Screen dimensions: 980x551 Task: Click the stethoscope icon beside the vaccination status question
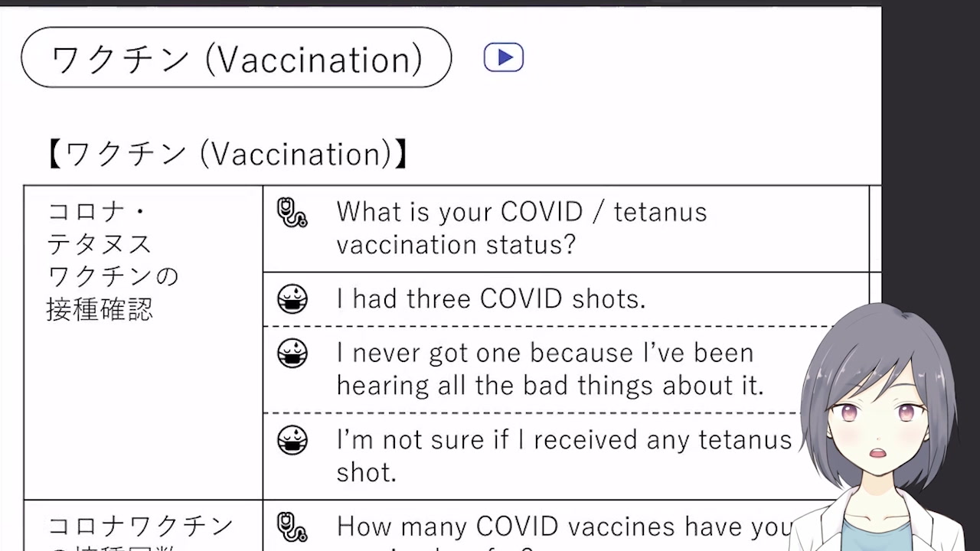pos(292,213)
